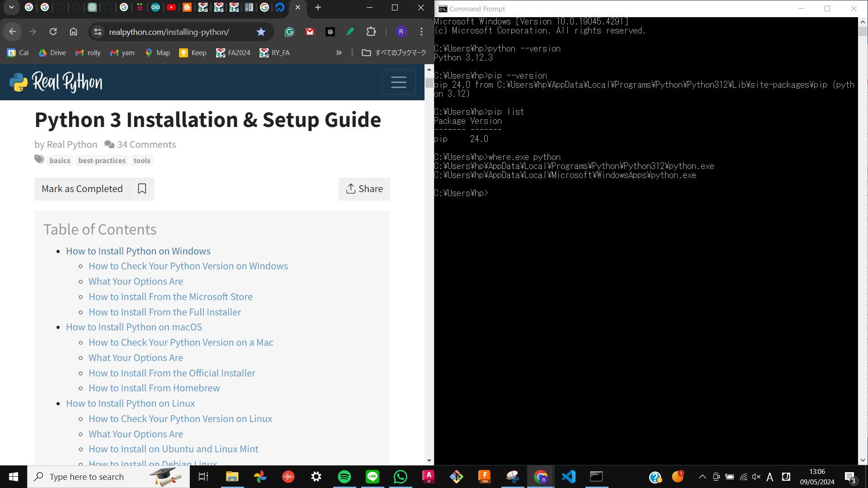
Task: Open How to Install on Ubuntu and Linux Mint
Action: (x=174, y=449)
